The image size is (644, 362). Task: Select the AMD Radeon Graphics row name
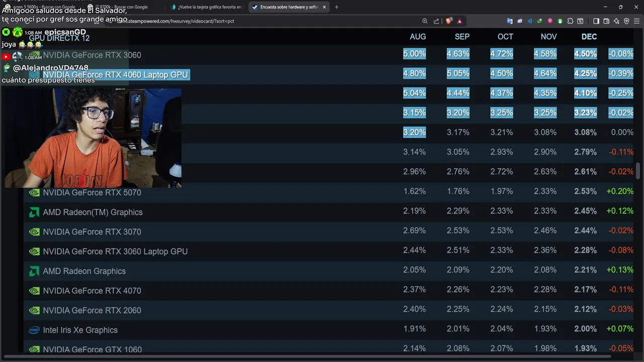84,271
